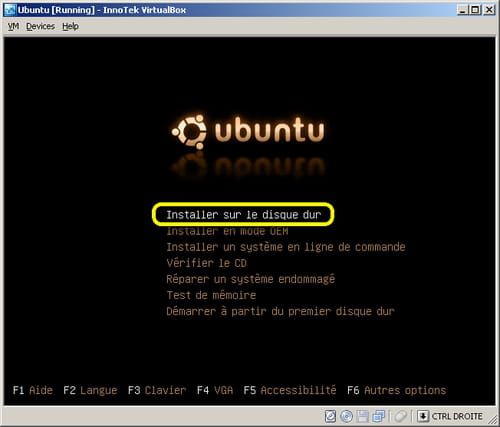Select Installer sur le disque dur

point(244,215)
